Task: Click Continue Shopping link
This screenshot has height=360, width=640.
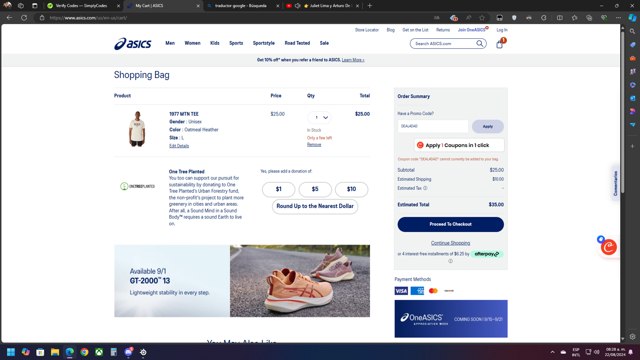Action: pos(451,243)
